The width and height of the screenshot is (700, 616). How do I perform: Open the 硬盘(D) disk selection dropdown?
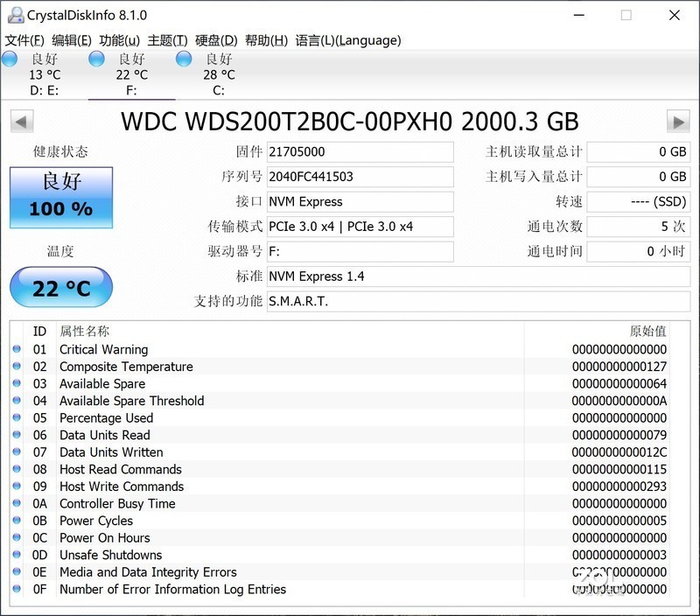tap(215, 40)
